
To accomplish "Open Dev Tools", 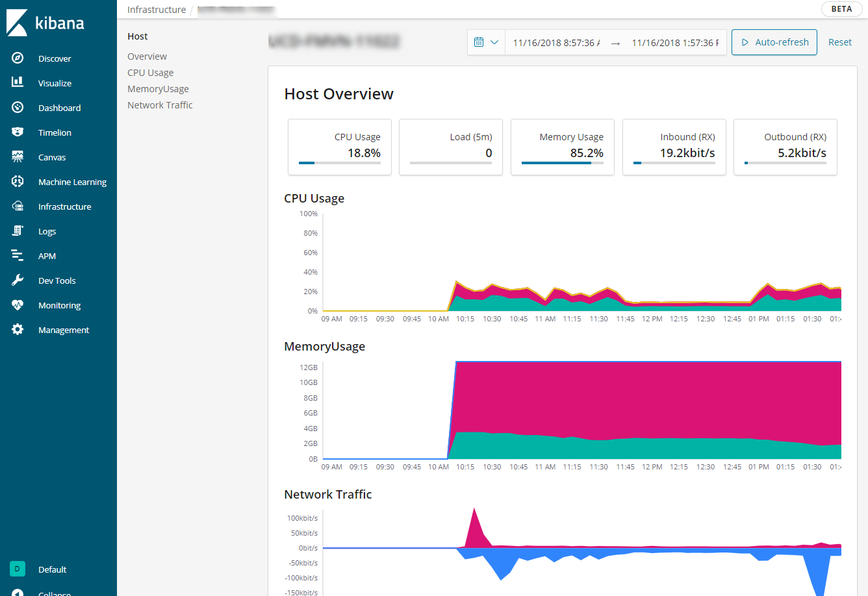I will pyautogui.click(x=58, y=280).
